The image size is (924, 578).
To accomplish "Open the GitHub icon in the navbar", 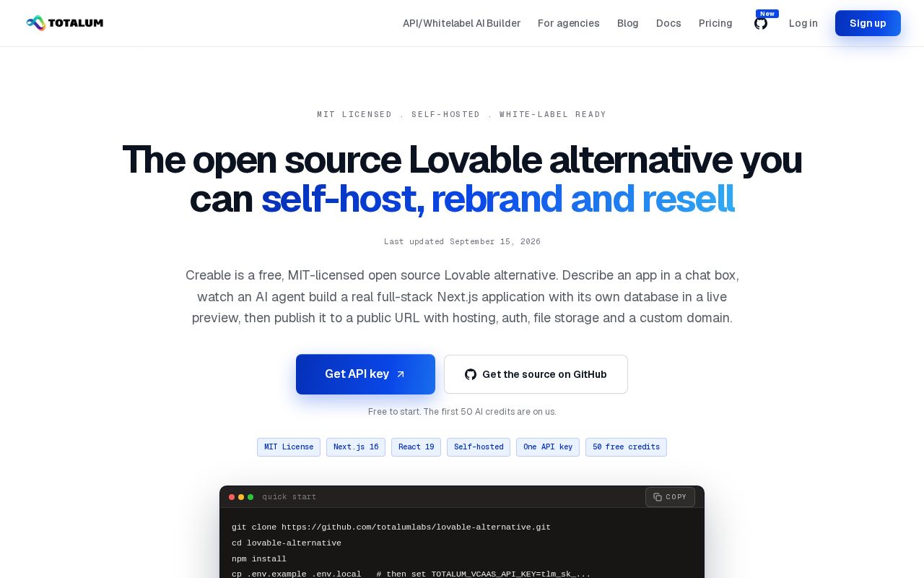I will coord(761,23).
